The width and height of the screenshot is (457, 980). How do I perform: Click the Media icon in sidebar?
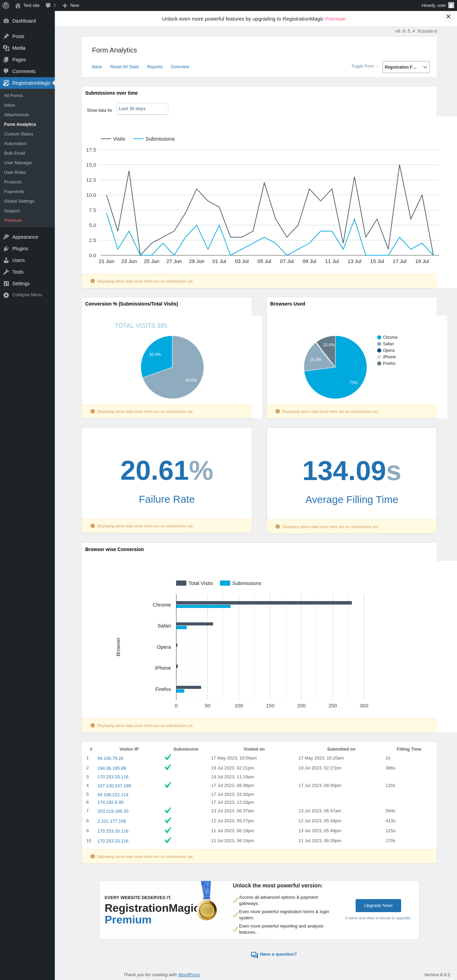[6, 48]
